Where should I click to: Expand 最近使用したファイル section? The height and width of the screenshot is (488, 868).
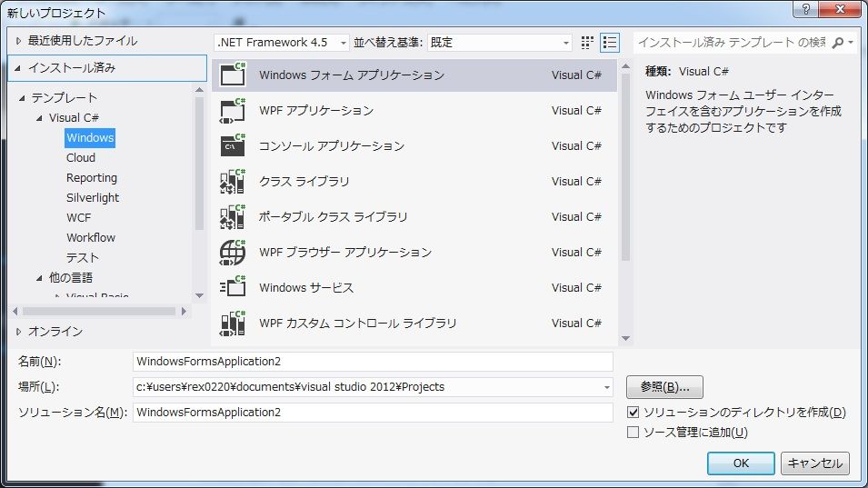[x=18, y=40]
